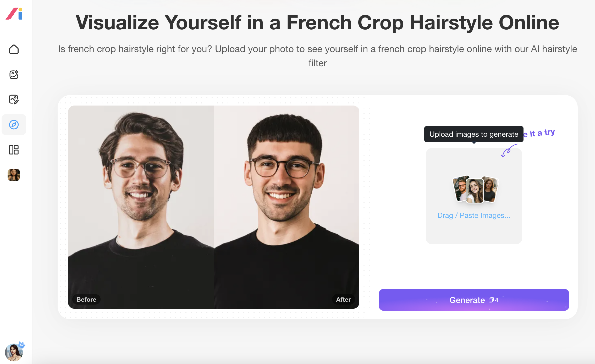Viewport: 595px width, 364px height.
Task: Open the templates layout sidebar icon
Action: [x=14, y=150]
